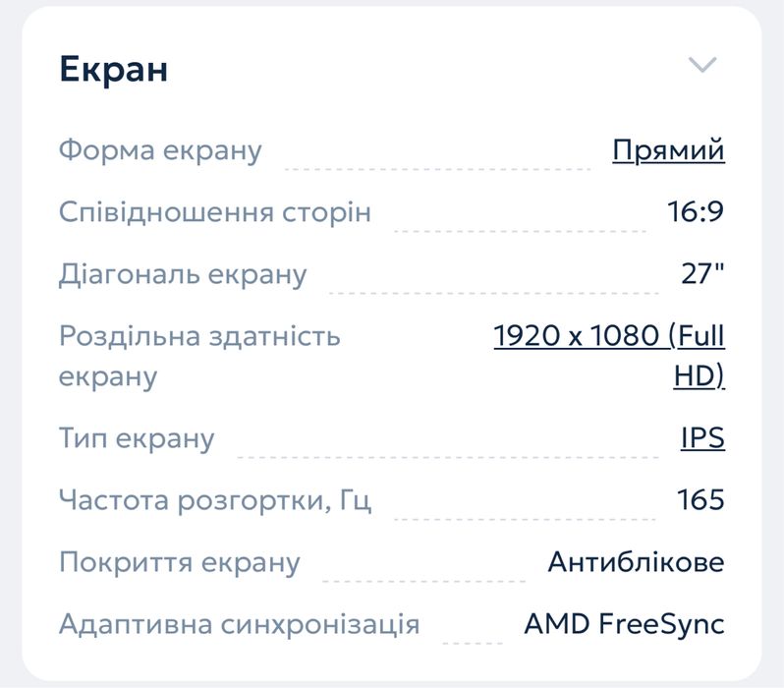Viewport: 784px width, 688px height.
Task: Click the dotted line beside Тип екрану
Action: [x=447, y=456]
